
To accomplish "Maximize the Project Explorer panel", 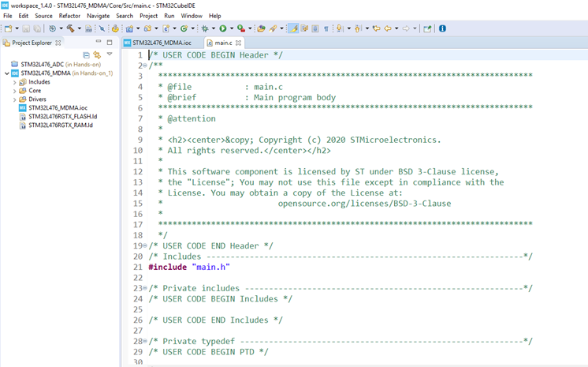I will pos(110,42).
